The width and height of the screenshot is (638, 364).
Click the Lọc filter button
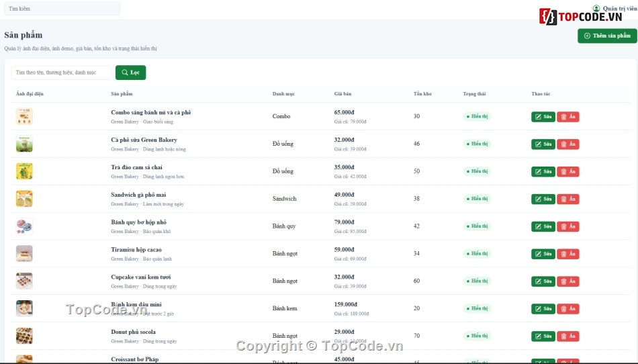[x=130, y=73]
